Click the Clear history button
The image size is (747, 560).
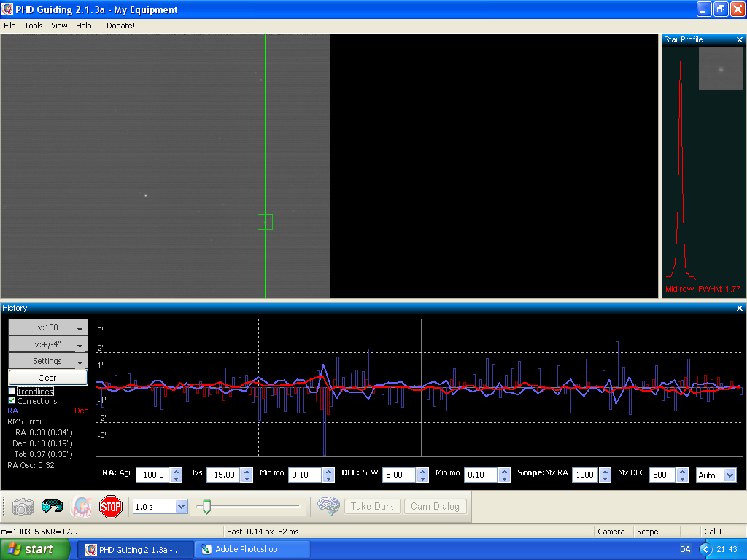pyautogui.click(x=48, y=378)
